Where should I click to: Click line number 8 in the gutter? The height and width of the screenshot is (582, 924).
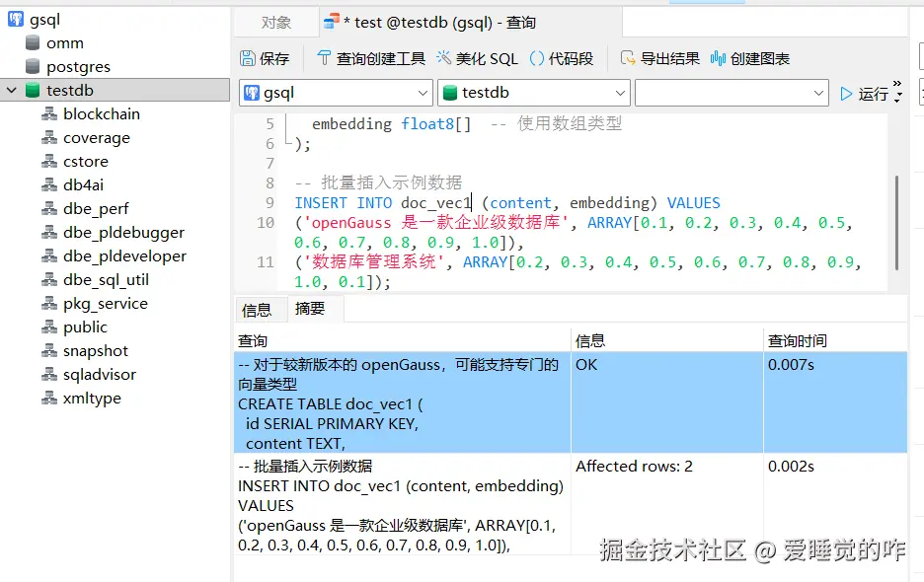[x=269, y=183]
